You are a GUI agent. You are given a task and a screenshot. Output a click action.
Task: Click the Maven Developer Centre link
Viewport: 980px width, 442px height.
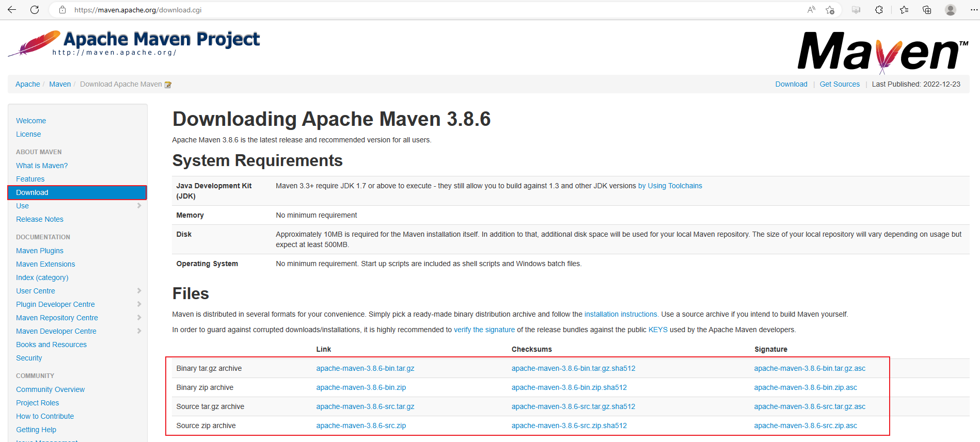[x=56, y=331]
